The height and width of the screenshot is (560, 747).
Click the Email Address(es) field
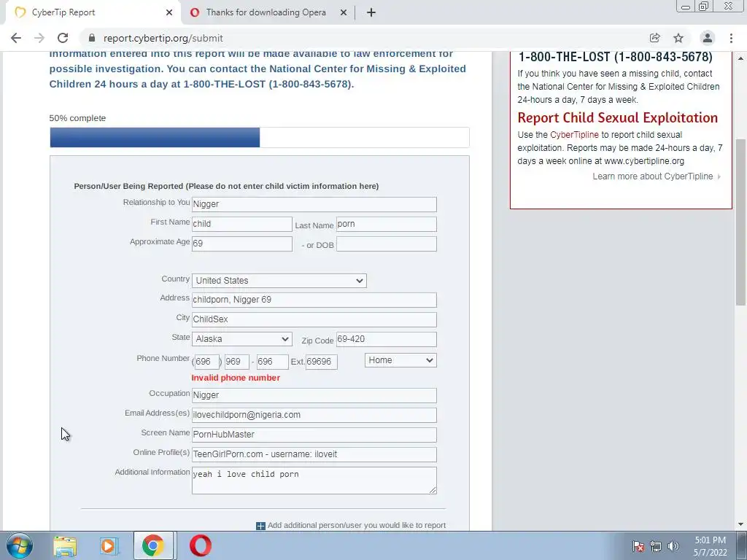tap(314, 415)
